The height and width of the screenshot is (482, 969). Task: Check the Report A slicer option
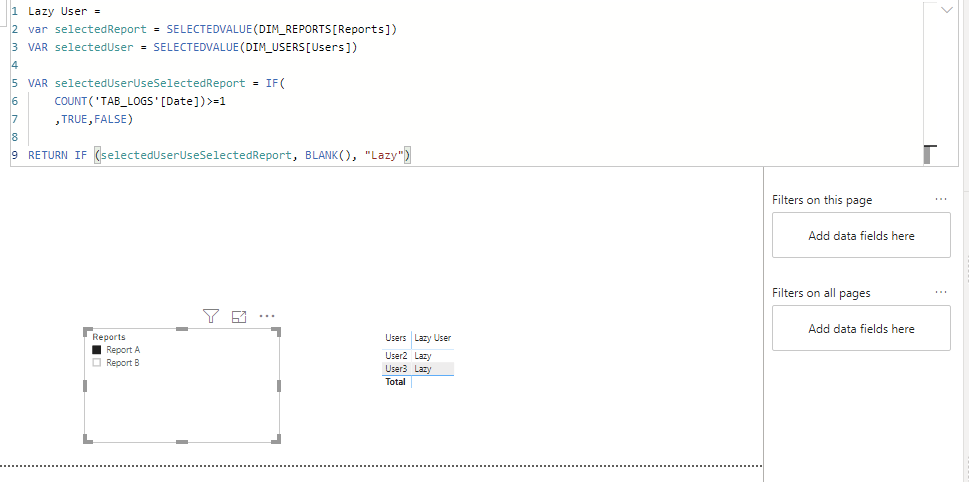point(96,350)
